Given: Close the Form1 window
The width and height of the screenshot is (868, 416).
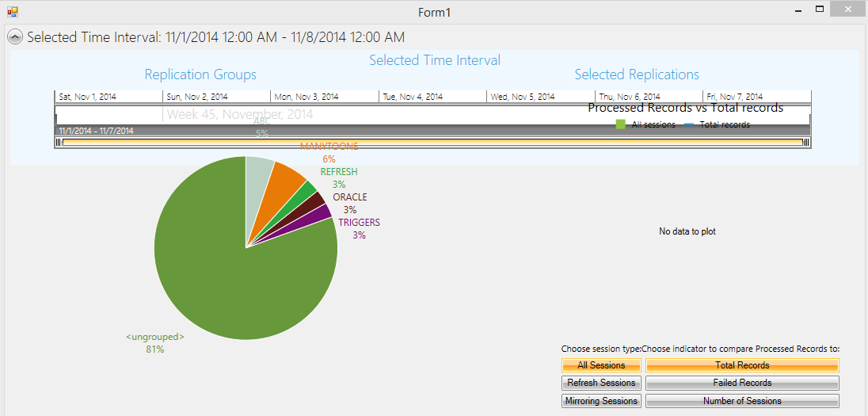Looking at the screenshot, I should [x=847, y=9].
